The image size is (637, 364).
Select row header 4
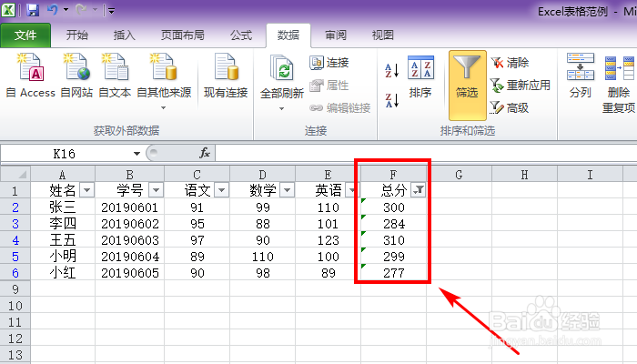[x=15, y=240]
